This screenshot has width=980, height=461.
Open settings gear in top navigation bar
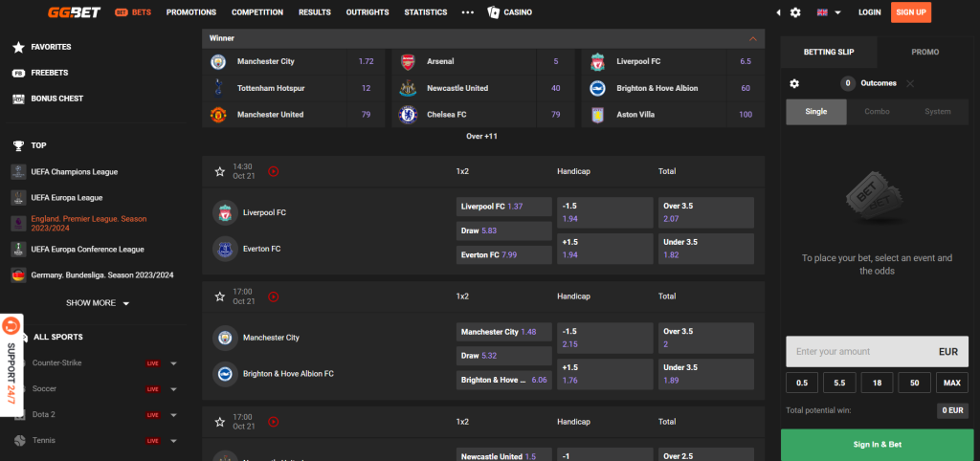click(x=795, y=12)
